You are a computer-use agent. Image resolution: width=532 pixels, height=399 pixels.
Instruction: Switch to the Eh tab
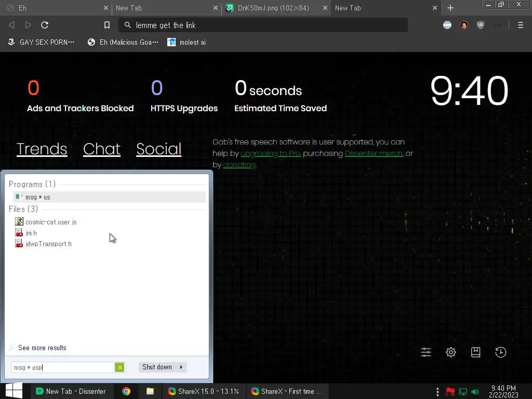56,8
